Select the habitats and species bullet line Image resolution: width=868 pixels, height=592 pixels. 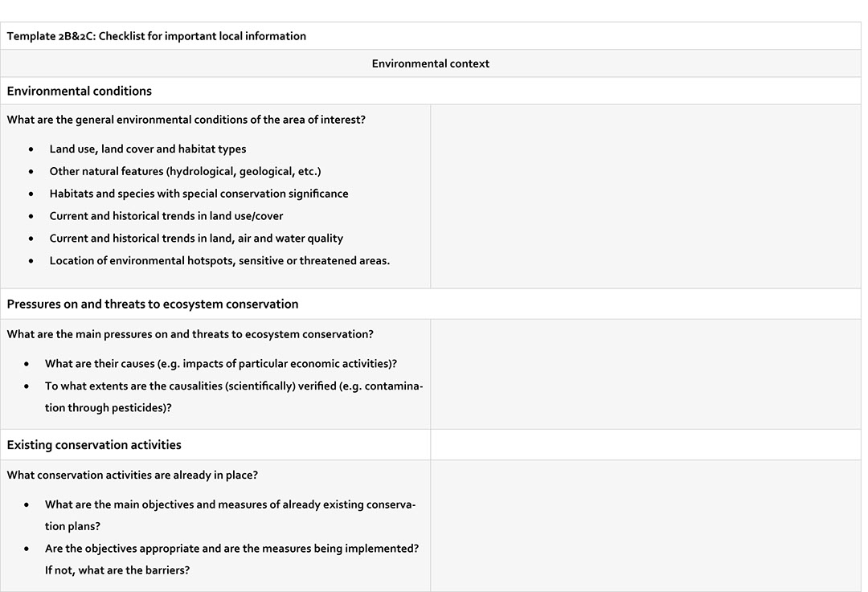tap(199, 194)
